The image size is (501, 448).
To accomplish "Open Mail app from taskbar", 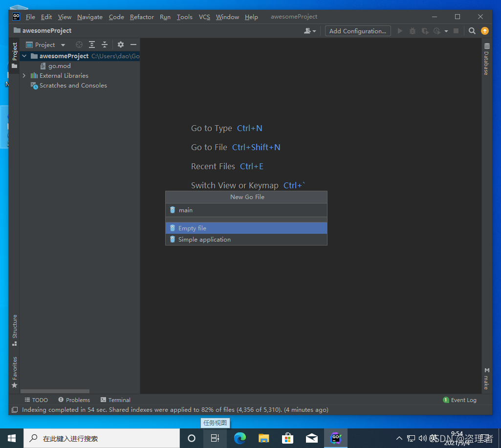I will [311, 438].
